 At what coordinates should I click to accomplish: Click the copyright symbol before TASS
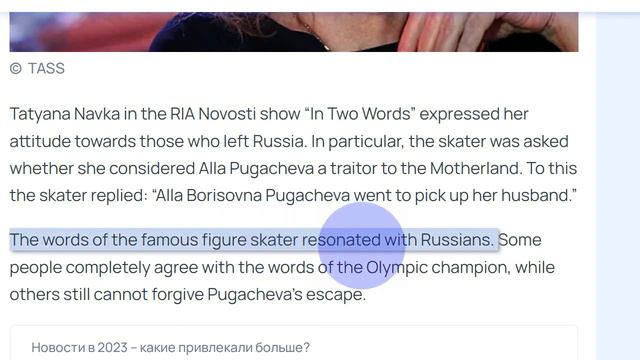tap(16, 68)
